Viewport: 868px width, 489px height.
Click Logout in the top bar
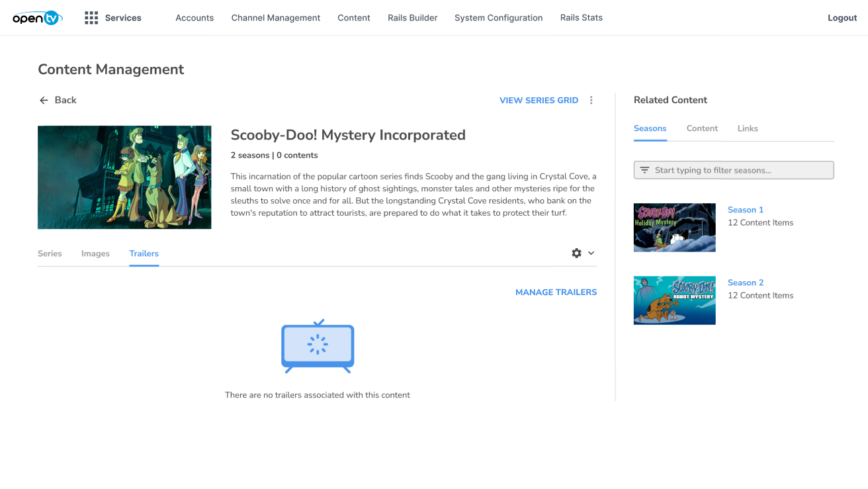click(842, 18)
